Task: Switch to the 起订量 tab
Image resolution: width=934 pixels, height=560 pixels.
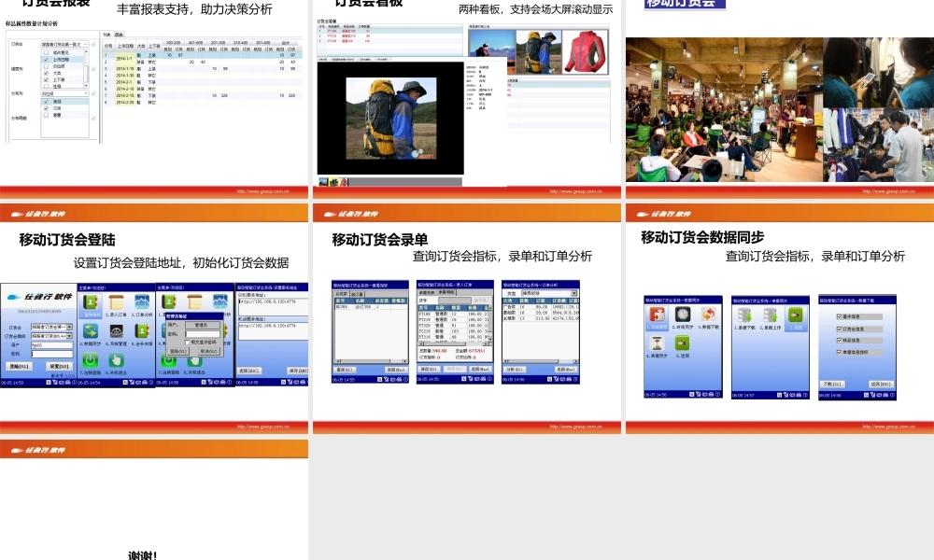Action: (x=359, y=293)
